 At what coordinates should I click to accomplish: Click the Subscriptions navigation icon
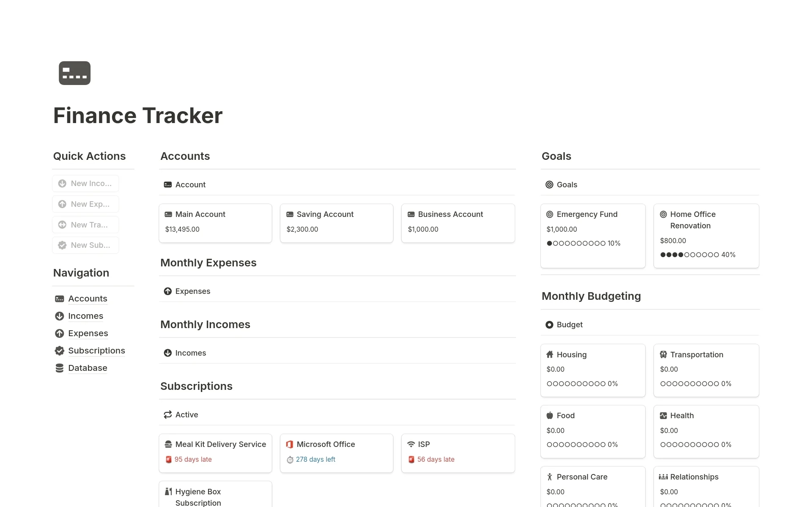pyautogui.click(x=60, y=350)
